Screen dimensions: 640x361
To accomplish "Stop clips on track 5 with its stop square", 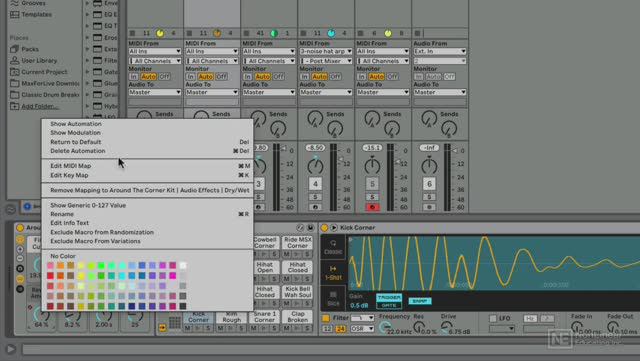I will 360,33.
